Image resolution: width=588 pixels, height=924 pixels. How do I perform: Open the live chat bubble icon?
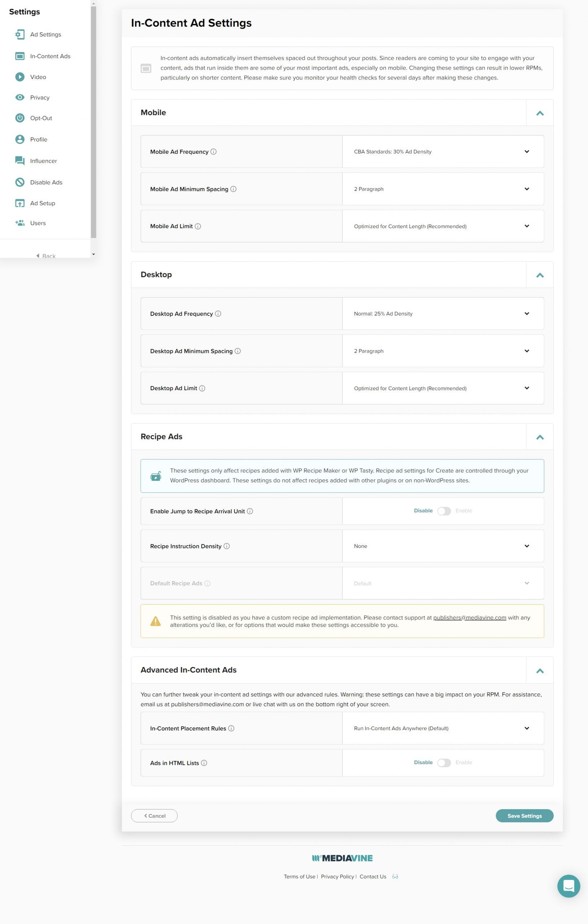pyautogui.click(x=569, y=886)
